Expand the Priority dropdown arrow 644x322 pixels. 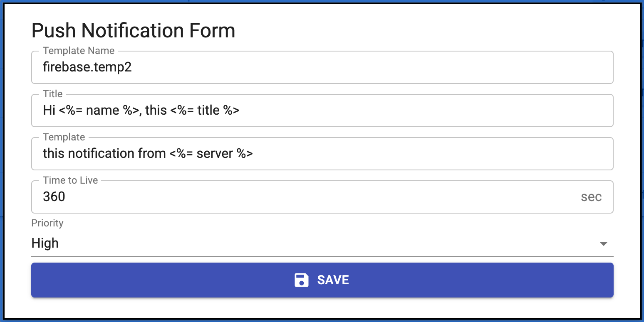(603, 244)
